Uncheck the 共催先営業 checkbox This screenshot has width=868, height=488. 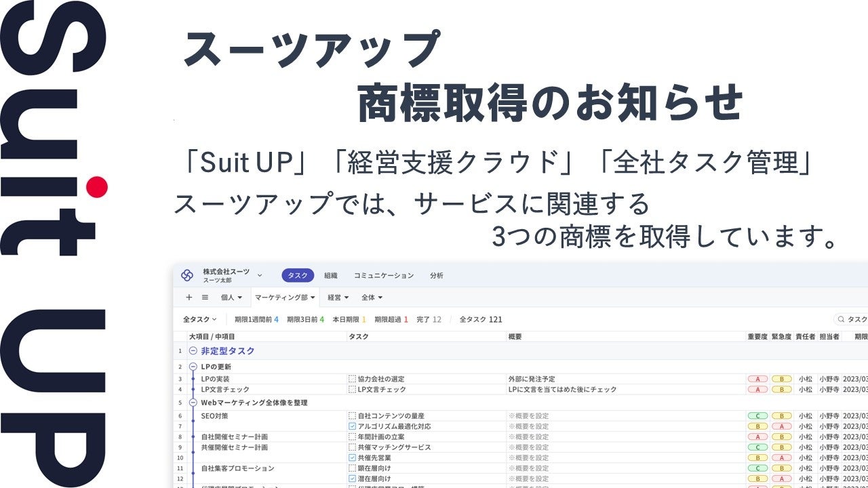tap(352, 458)
